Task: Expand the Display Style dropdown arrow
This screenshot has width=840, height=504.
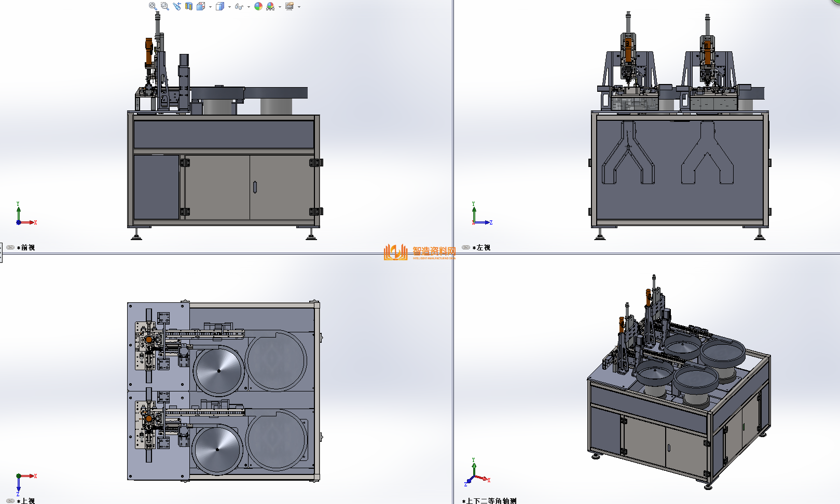Action: coord(229,7)
